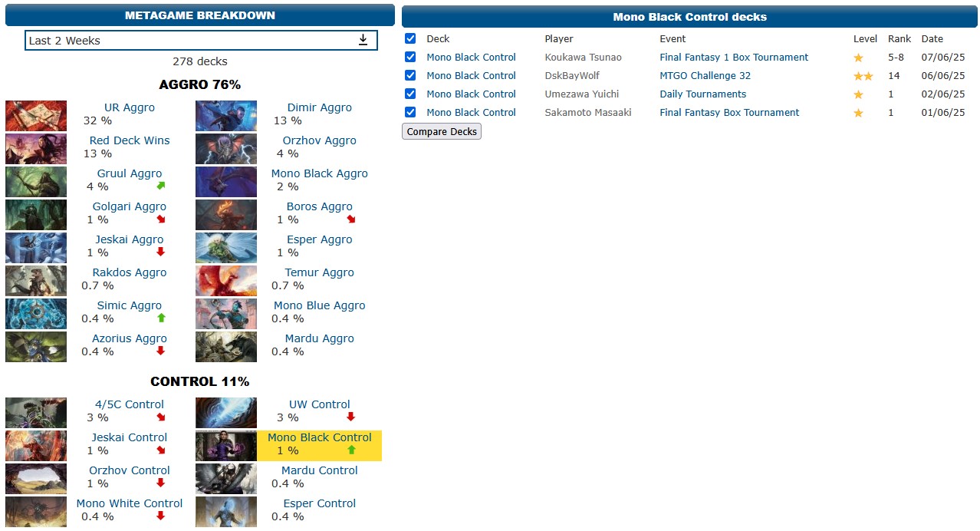Screen dimensions: 980x531
Task: Click the Player name DskBayWolf
Action: 572,75
